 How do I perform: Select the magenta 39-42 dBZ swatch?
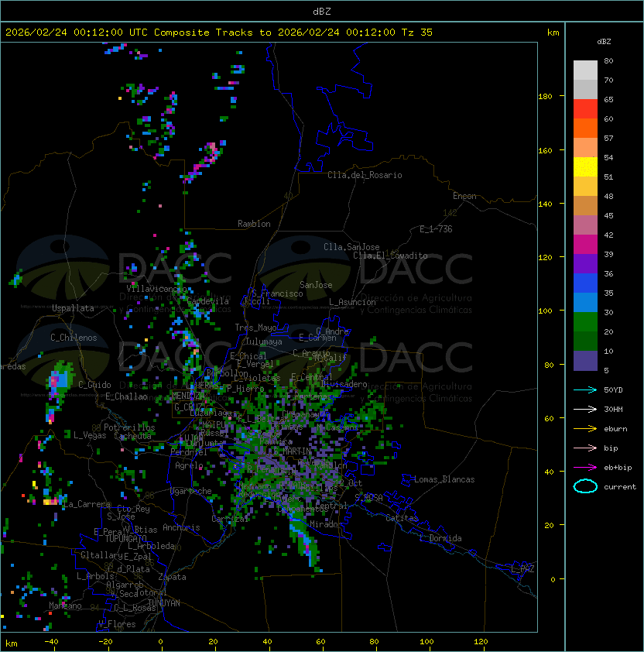pos(585,244)
